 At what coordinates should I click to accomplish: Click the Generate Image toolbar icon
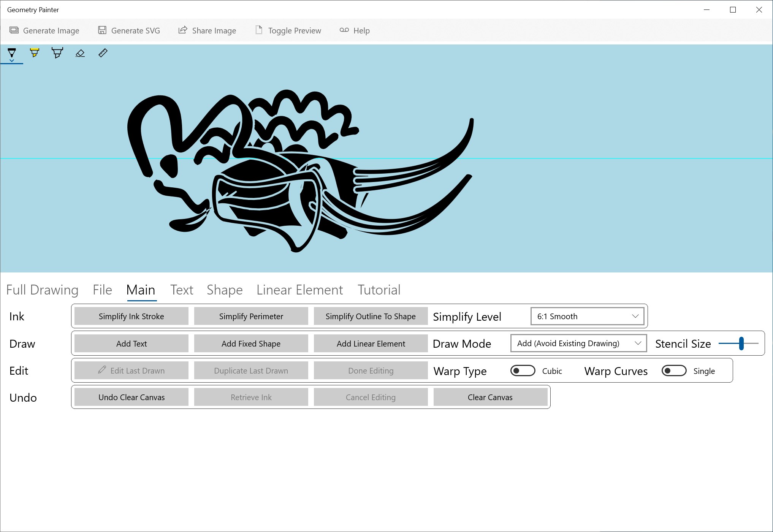click(14, 30)
